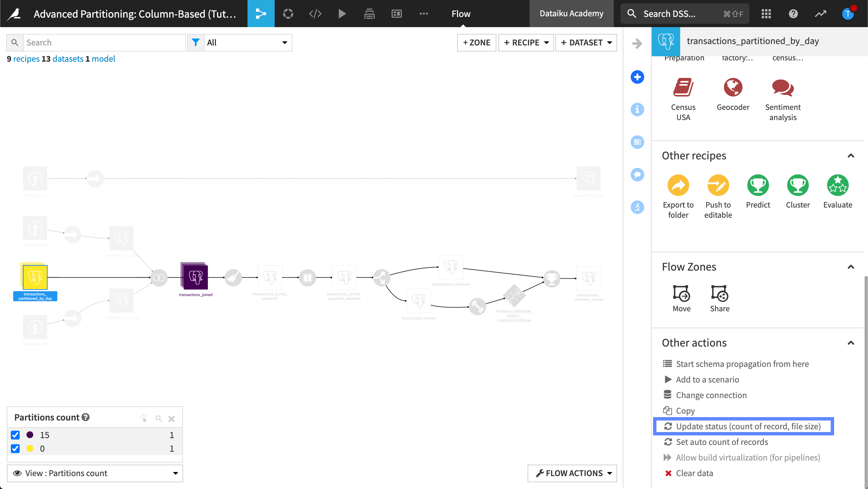Click the Dataiku Academy button
The width and height of the screenshot is (868, 489).
pos(571,14)
